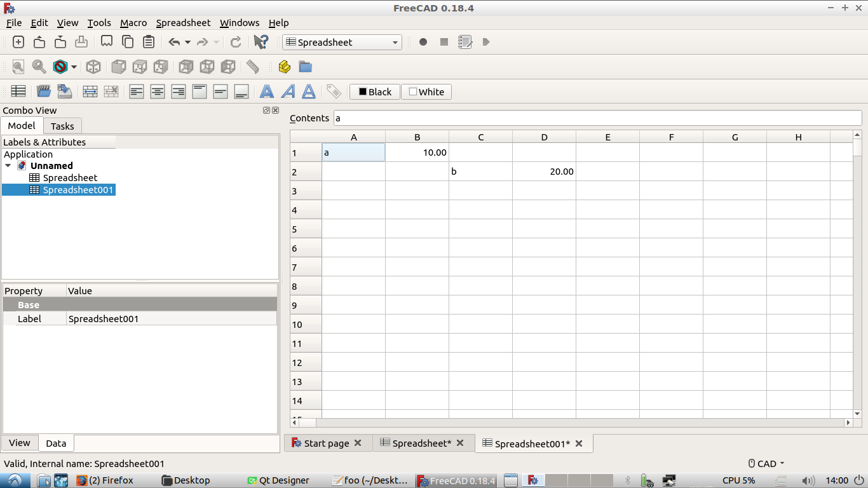
Task: Click the split cell icon
Action: (111, 91)
